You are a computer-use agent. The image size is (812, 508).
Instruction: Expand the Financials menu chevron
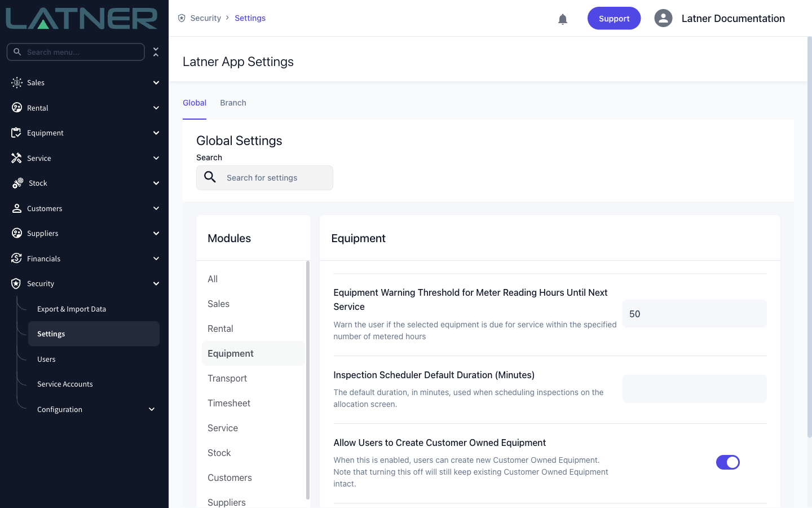(x=156, y=259)
